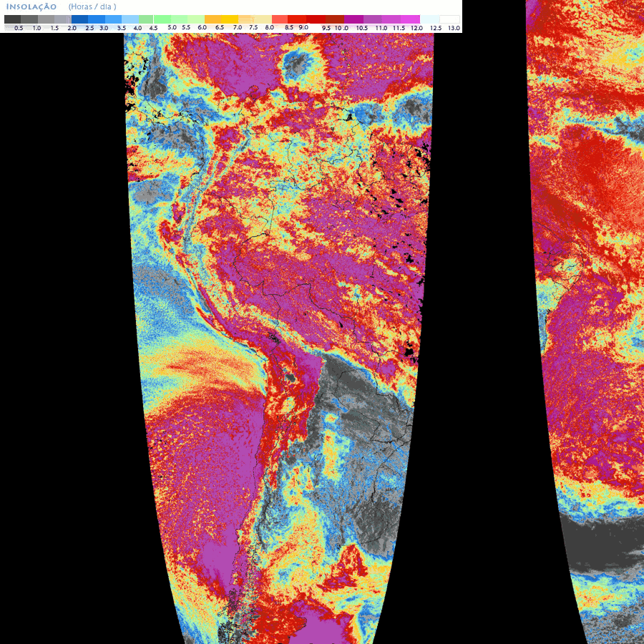The image size is (644, 644).
Task: Select the '3.5' legend value label
Action: tap(122, 28)
